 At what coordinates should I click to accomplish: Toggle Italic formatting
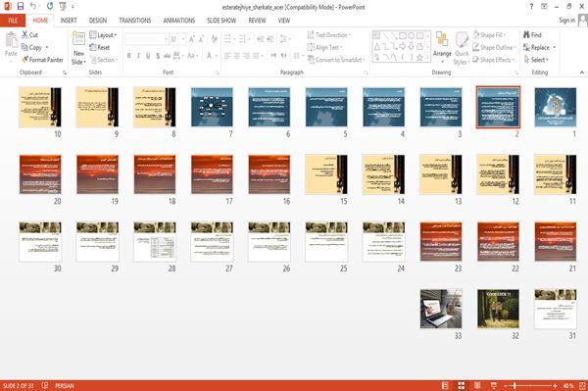[x=138, y=56]
